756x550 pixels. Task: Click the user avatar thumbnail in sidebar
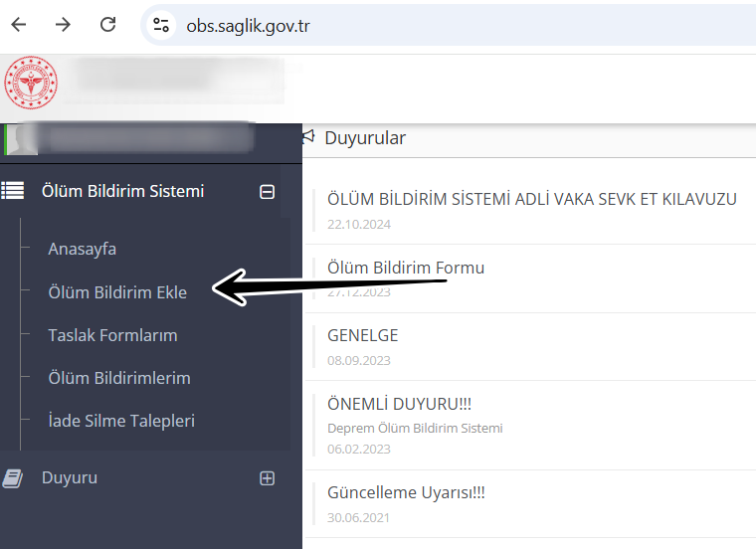point(21,140)
